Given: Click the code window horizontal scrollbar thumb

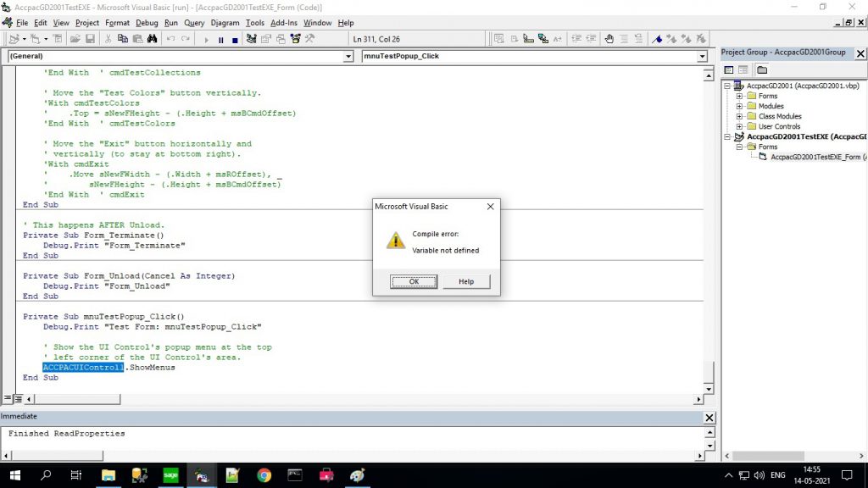Looking at the screenshot, I should pos(76,399).
